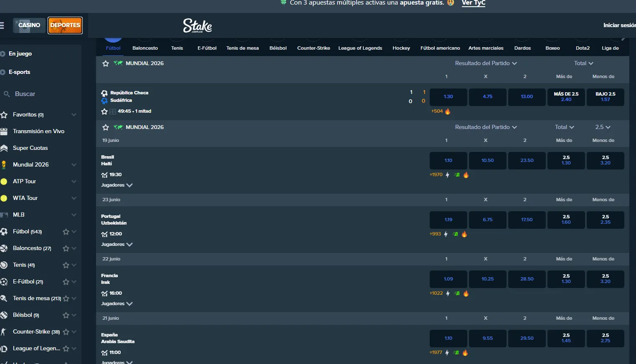Favorite the second MUNDIAL 2026 league header star
This screenshot has width=636, height=364.
click(106, 127)
